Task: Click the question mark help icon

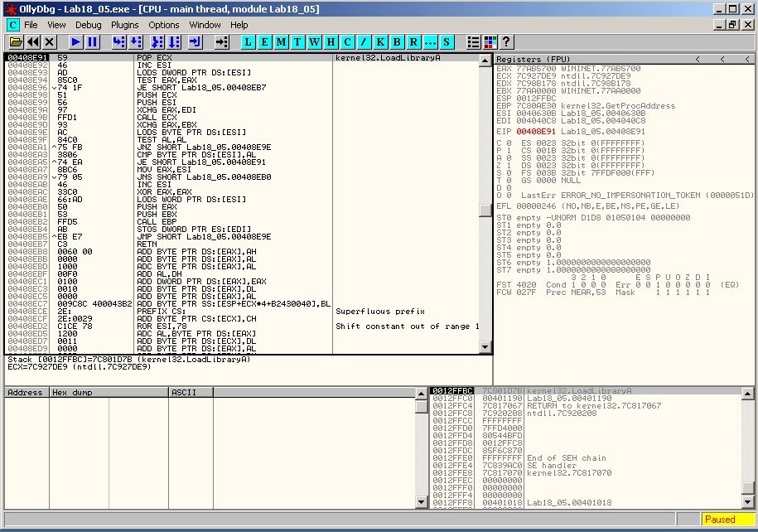Action: point(506,41)
